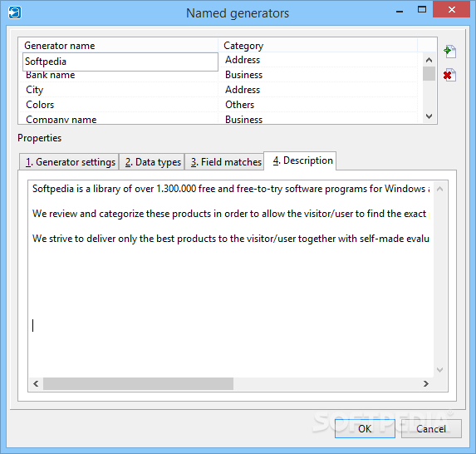Image resolution: width=476 pixels, height=454 pixels.
Task: Edit the Softpedia generator name field
Action: (x=120, y=62)
